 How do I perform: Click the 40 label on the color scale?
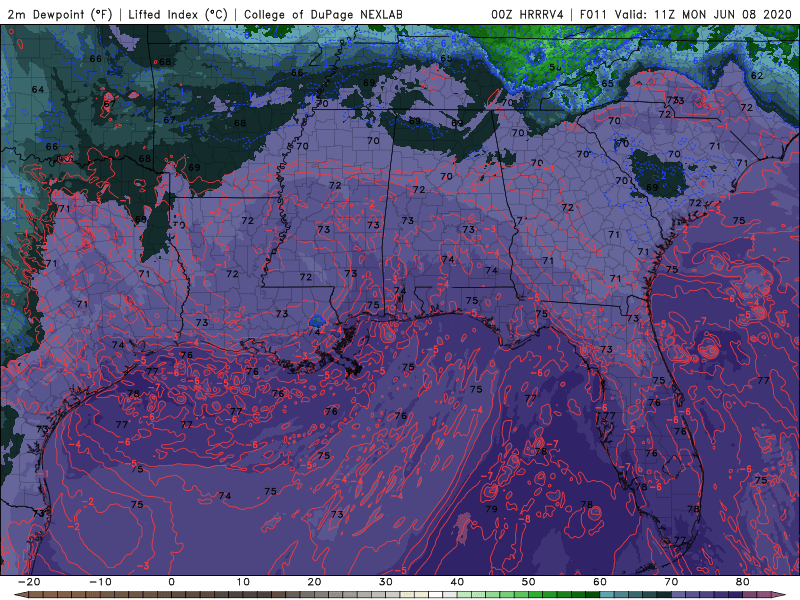tap(457, 582)
